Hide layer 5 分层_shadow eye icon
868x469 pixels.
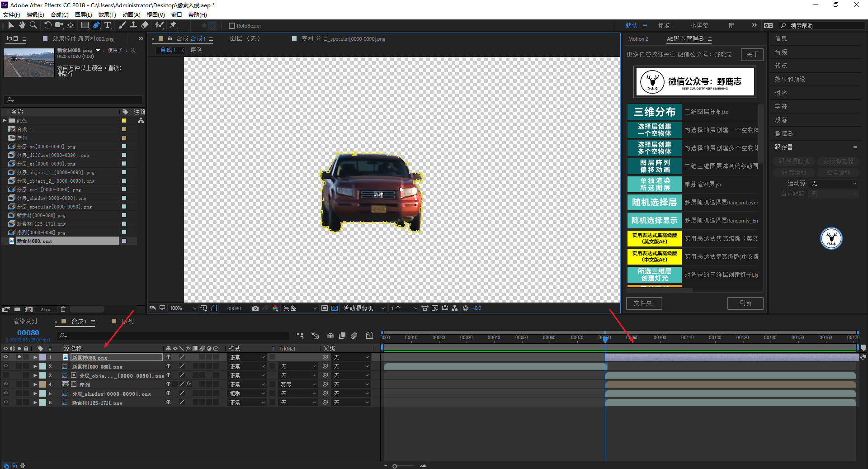click(x=6, y=393)
